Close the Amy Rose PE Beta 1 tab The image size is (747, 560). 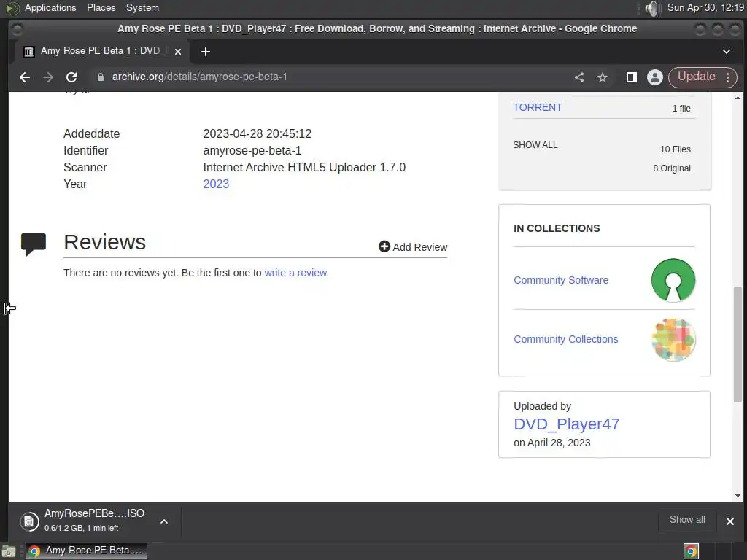178,52
